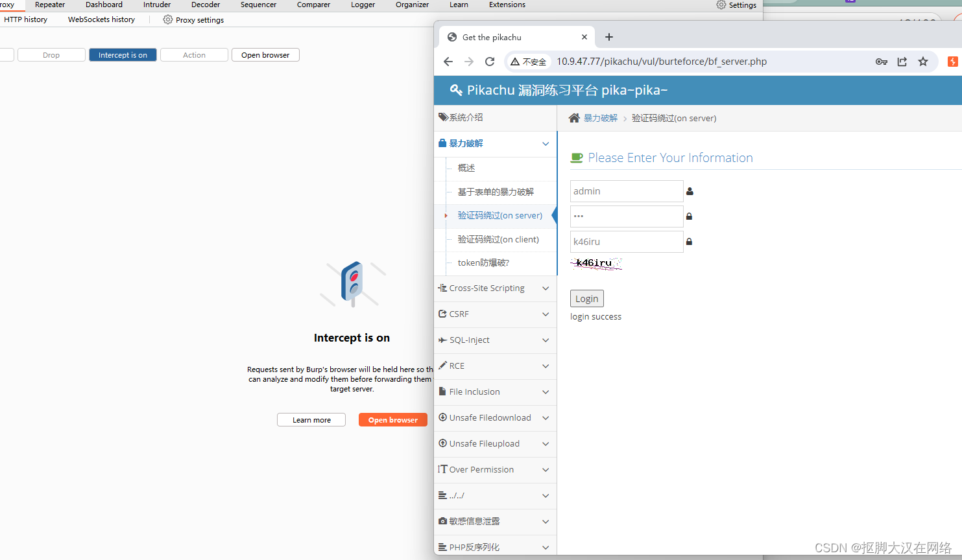Image resolution: width=962 pixels, height=560 pixels.
Task: Click the orange Burp extension icon
Action: click(952, 62)
